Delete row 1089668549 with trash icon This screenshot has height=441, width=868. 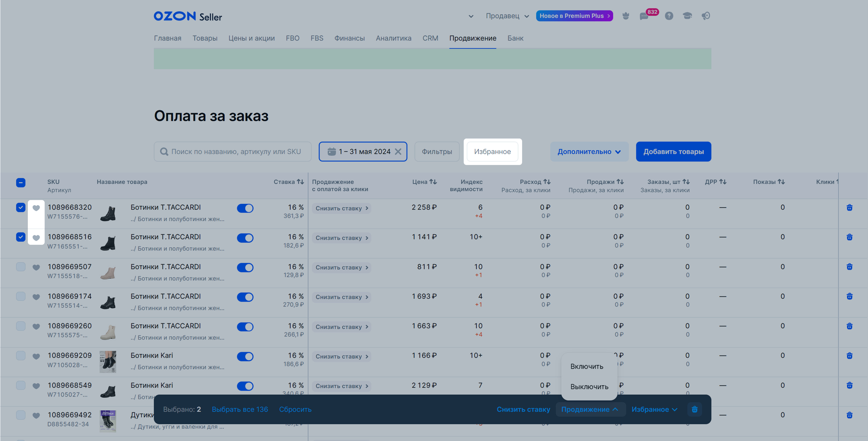tap(849, 385)
